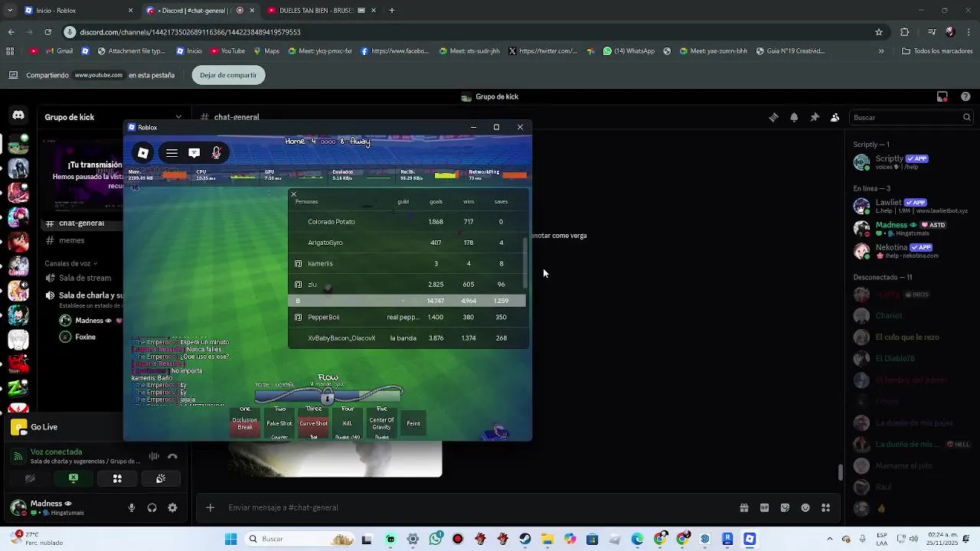Collapse Canales de voz category
980x551 pixels.
click(72, 263)
